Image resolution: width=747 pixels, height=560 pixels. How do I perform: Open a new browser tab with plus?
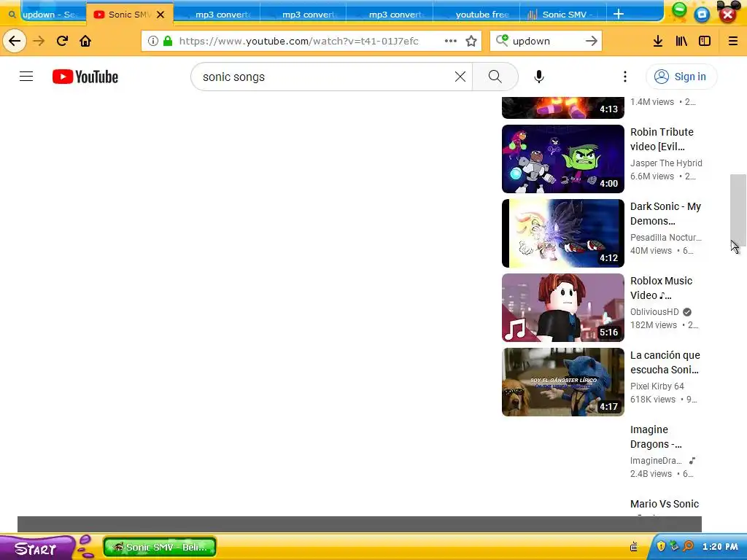coord(619,14)
